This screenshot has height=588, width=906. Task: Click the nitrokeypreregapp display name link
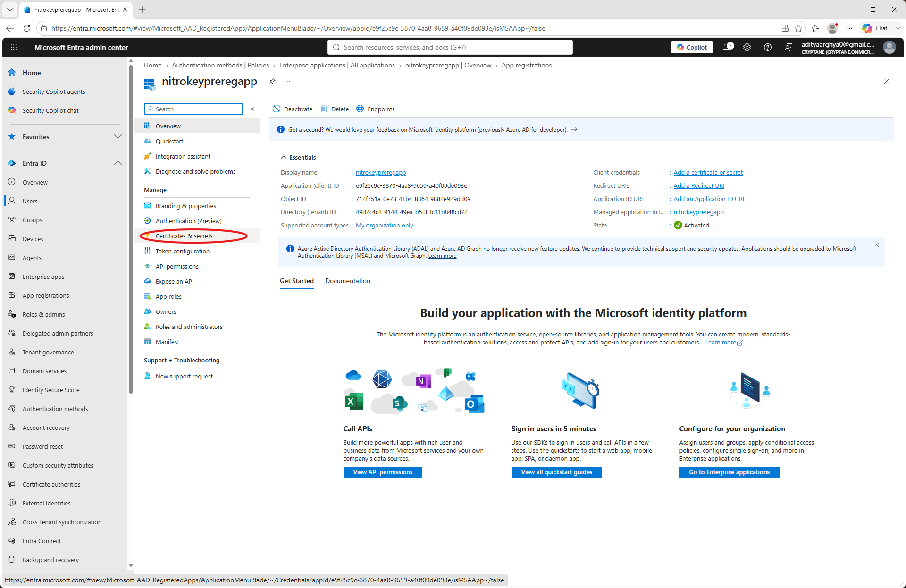pyautogui.click(x=381, y=172)
